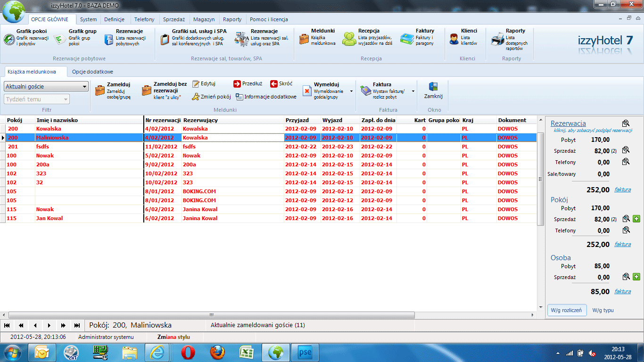Click Przedłuż red arrow icon
The image size is (644, 362).
click(237, 84)
